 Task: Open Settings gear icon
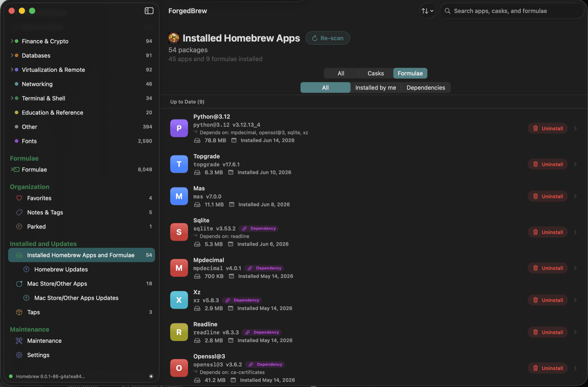[x=19, y=355]
